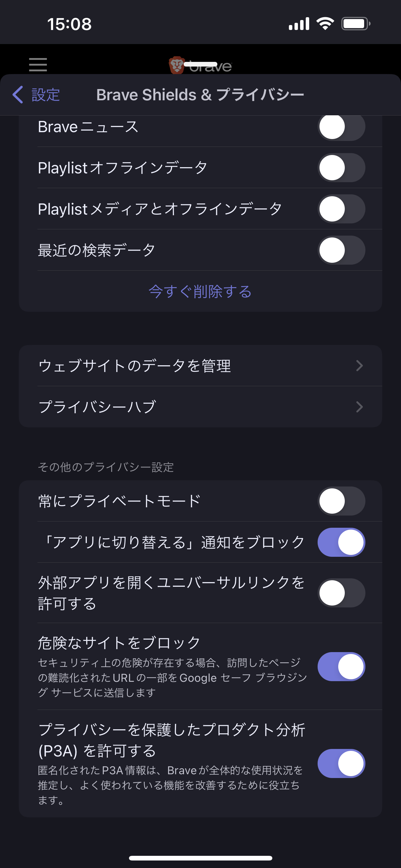Enable 最近の検索データ switch
401x868 pixels.
point(341,250)
